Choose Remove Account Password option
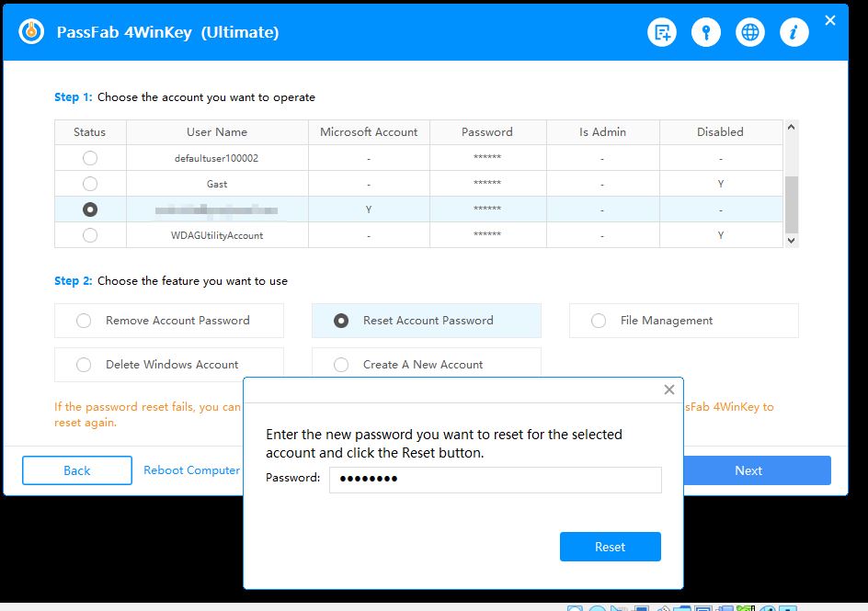This screenshot has width=868, height=611. (x=169, y=321)
